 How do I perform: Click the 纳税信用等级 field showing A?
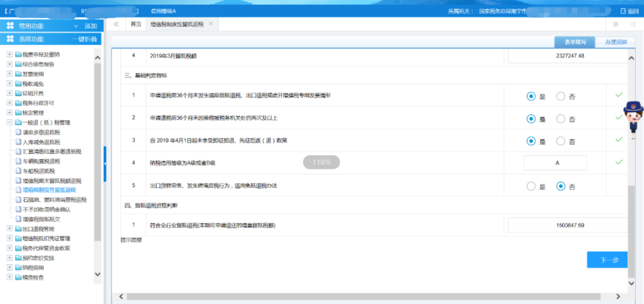pos(555,163)
